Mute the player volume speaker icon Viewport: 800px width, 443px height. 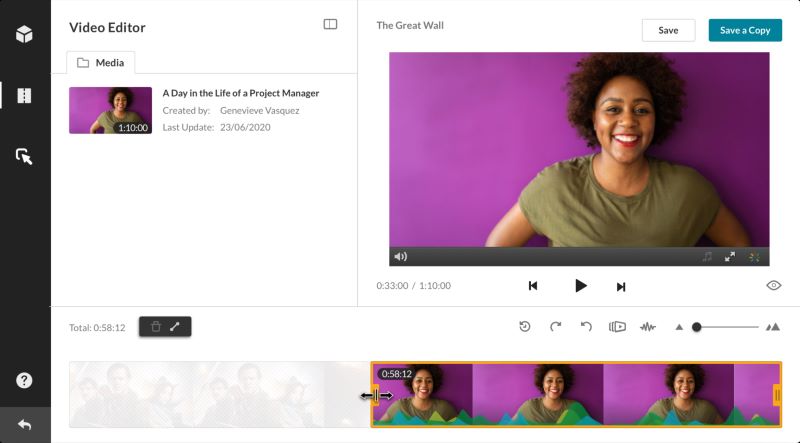click(x=401, y=256)
